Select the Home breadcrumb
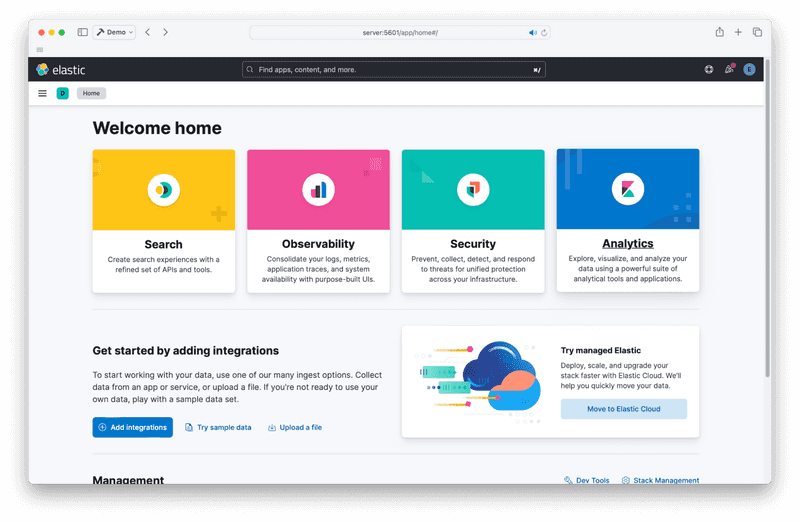 click(x=91, y=94)
